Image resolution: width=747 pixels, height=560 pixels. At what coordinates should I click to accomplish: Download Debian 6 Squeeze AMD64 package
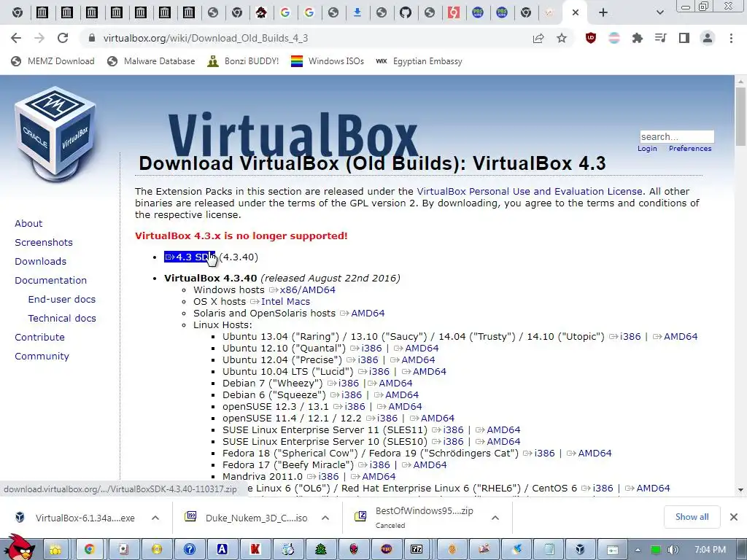396,394
